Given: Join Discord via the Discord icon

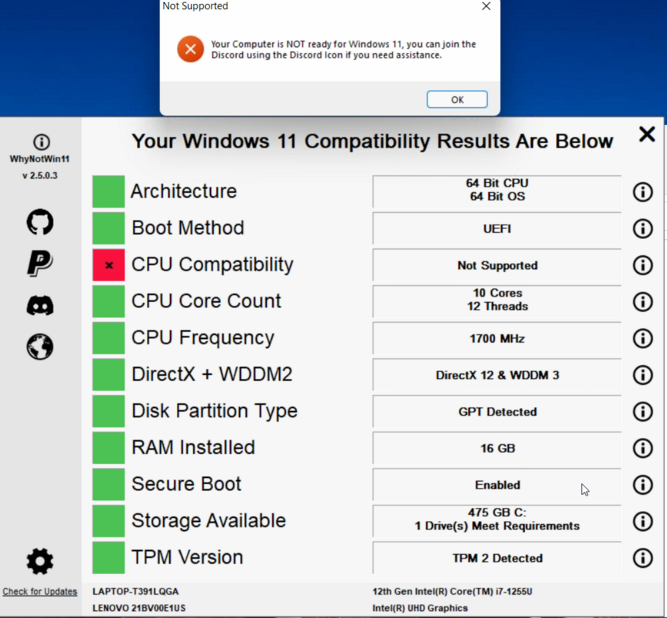Looking at the screenshot, I should click(40, 305).
